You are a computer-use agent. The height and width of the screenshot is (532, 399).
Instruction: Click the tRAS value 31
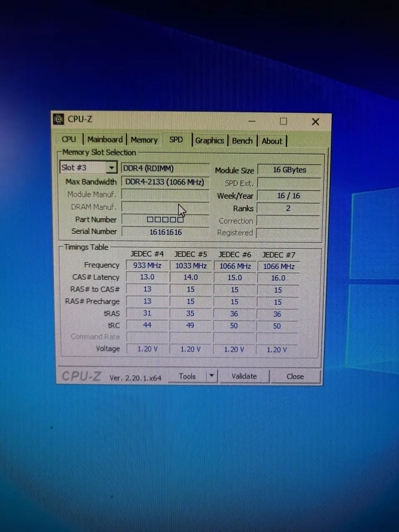point(147,313)
